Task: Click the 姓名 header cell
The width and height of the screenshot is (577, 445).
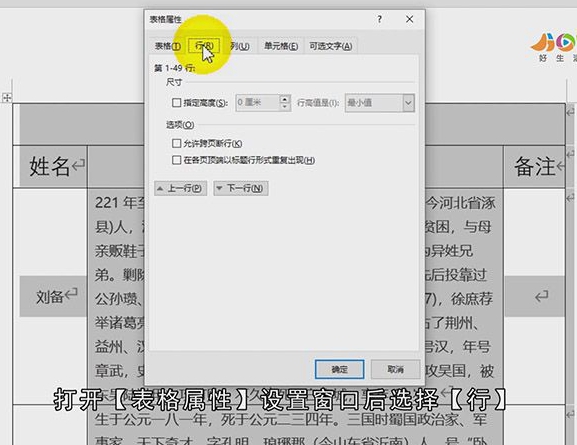Action: 50,166
